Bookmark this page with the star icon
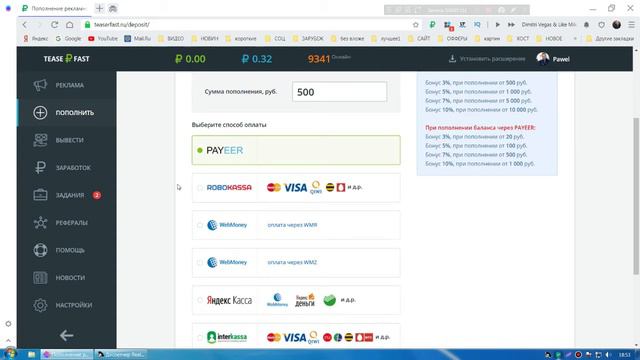The width and height of the screenshot is (640, 360). [416, 24]
